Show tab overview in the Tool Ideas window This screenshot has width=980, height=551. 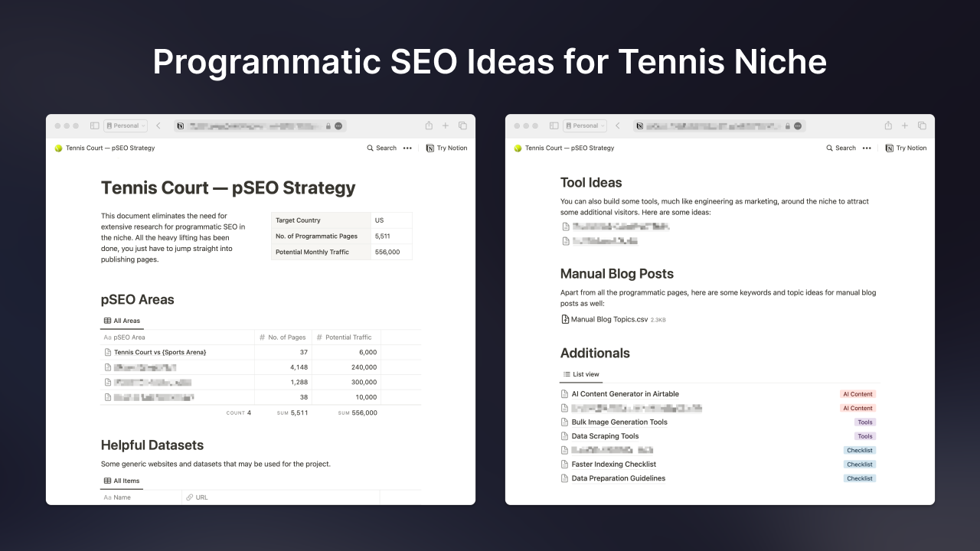point(922,126)
